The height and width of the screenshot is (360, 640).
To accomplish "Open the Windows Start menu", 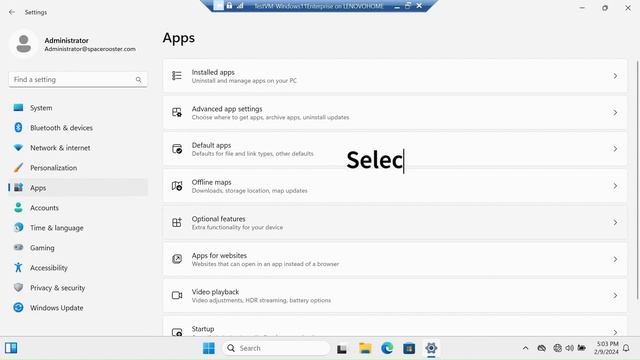I will [209, 348].
